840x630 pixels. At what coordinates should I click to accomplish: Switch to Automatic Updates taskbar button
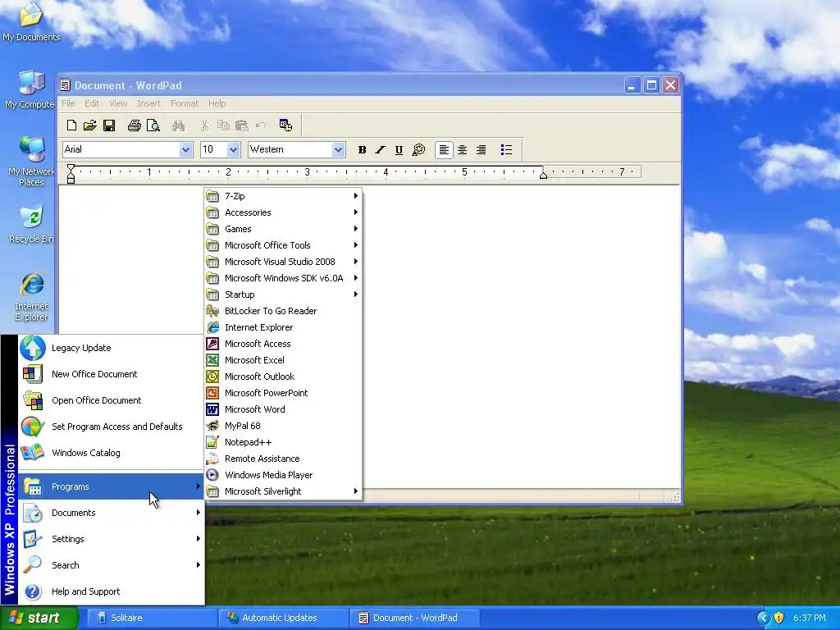(283, 618)
